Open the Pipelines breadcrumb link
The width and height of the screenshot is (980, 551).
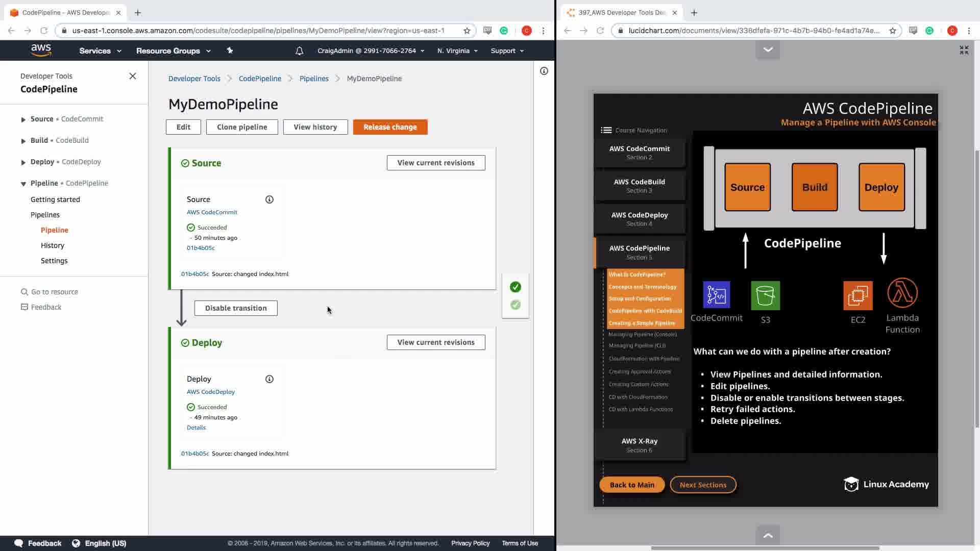pos(314,79)
